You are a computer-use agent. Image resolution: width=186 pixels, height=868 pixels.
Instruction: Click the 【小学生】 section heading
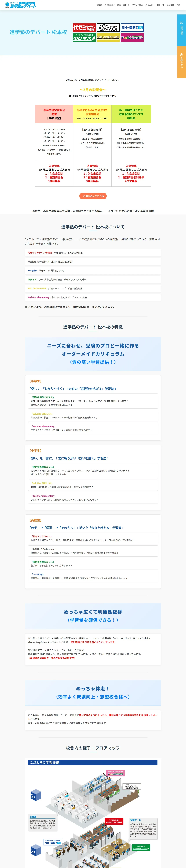click(35, 381)
